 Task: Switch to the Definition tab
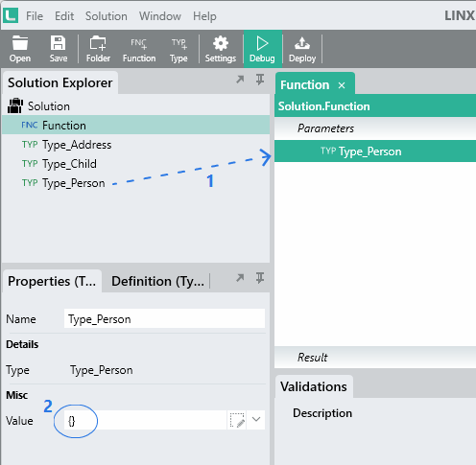tap(157, 281)
